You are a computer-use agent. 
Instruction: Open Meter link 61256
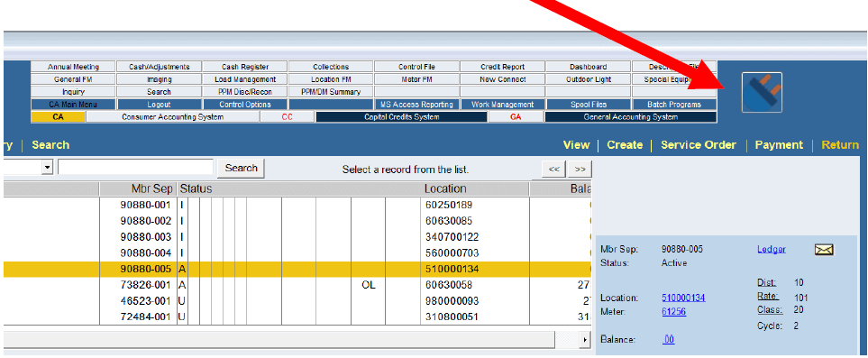[x=673, y=312]
